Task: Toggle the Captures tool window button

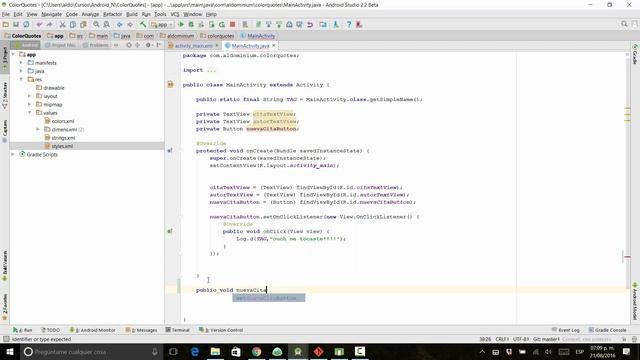Action: [4, 131]
